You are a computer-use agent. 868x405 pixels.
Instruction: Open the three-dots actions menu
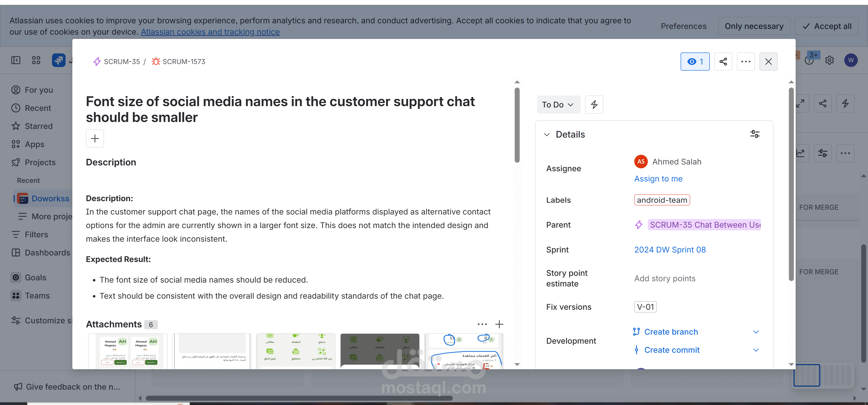tap(746, 61)
